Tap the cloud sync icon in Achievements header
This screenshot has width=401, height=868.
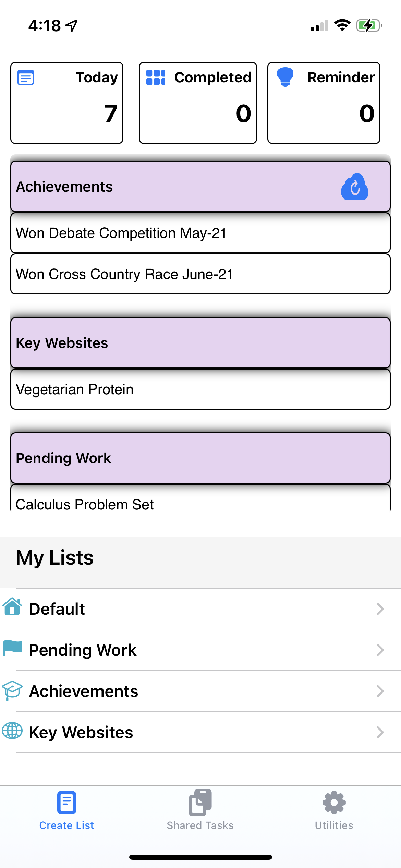tap(354, 187)
